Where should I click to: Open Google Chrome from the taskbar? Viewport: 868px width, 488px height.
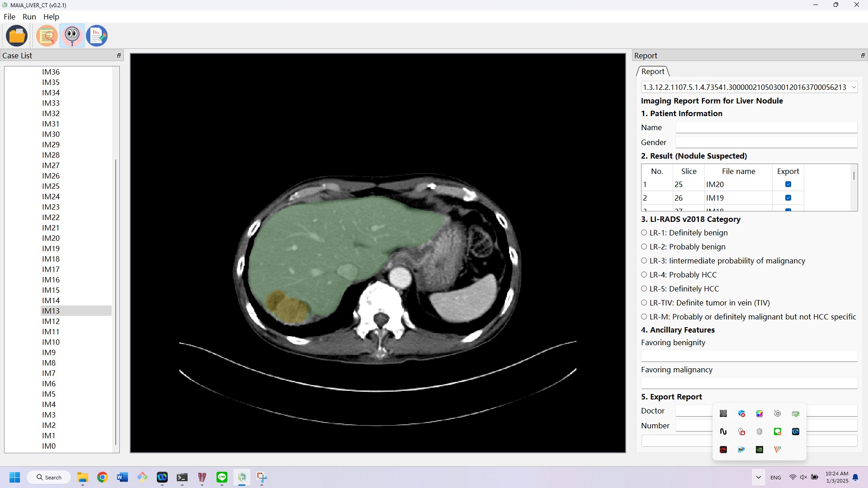(103, 477)
